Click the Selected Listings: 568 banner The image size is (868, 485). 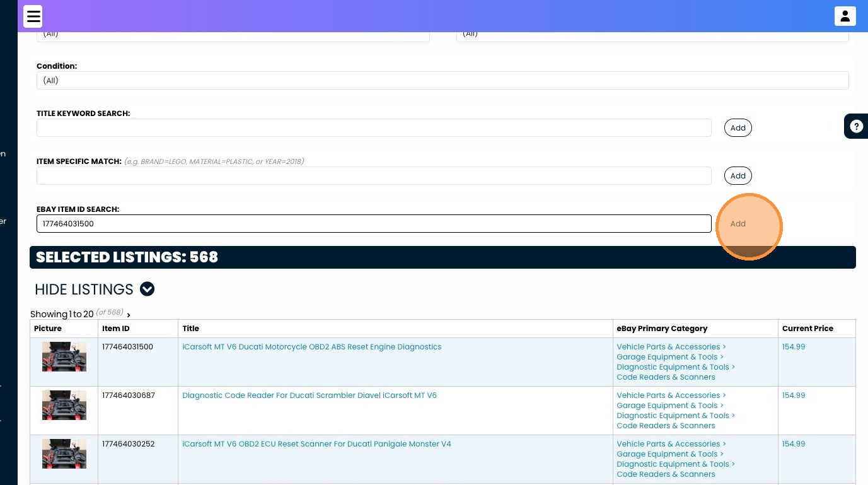point(443,257)
